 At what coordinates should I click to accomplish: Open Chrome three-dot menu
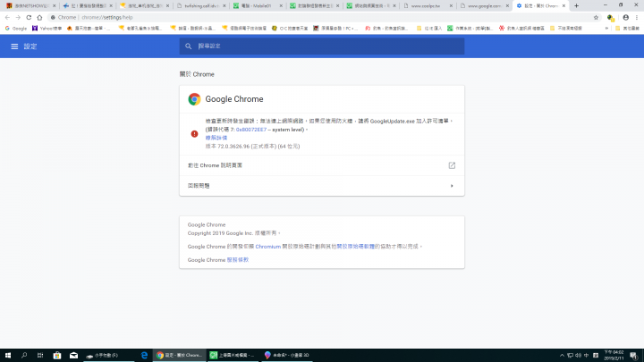(x=637, y=17)
